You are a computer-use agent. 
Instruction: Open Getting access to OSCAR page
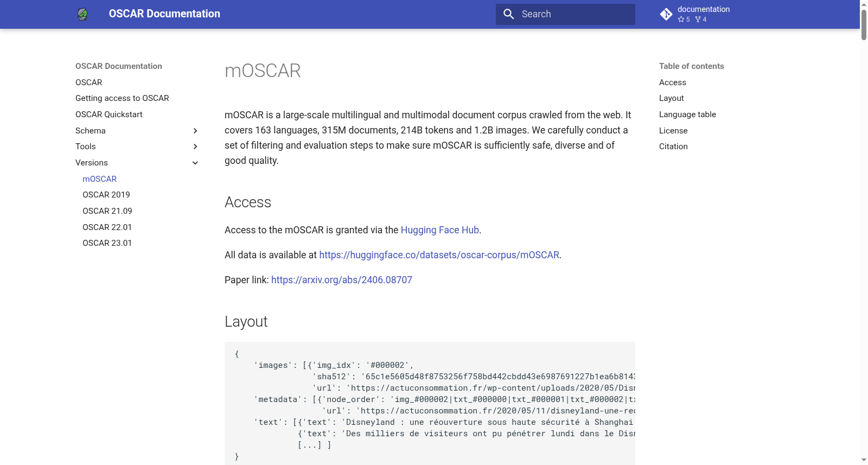pos(122,98)
